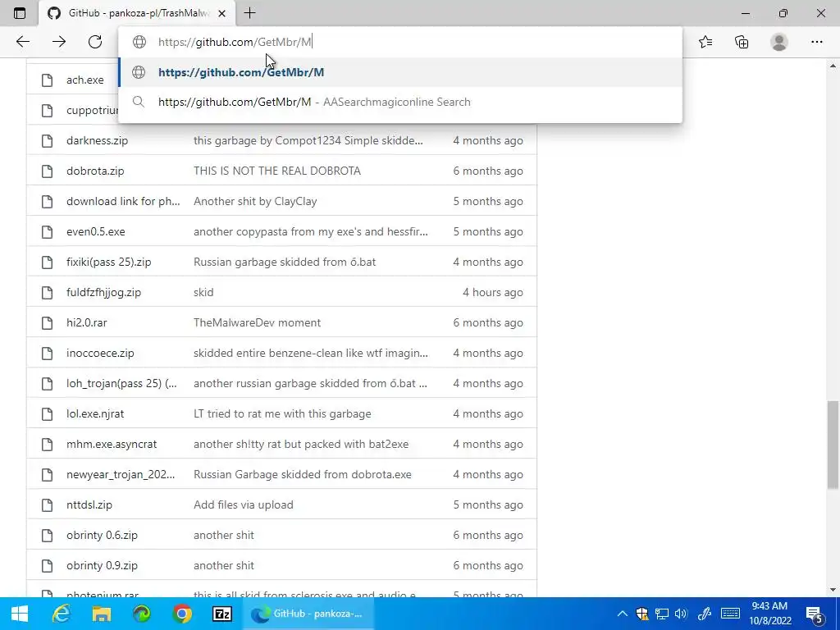Open File Explorer from taskbar

tap(102, 614)
